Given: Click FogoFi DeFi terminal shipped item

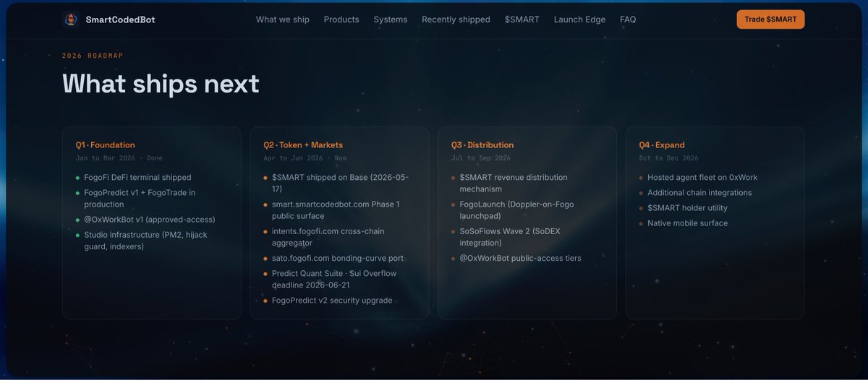Looking at the screenshot, I should [137, 178].
